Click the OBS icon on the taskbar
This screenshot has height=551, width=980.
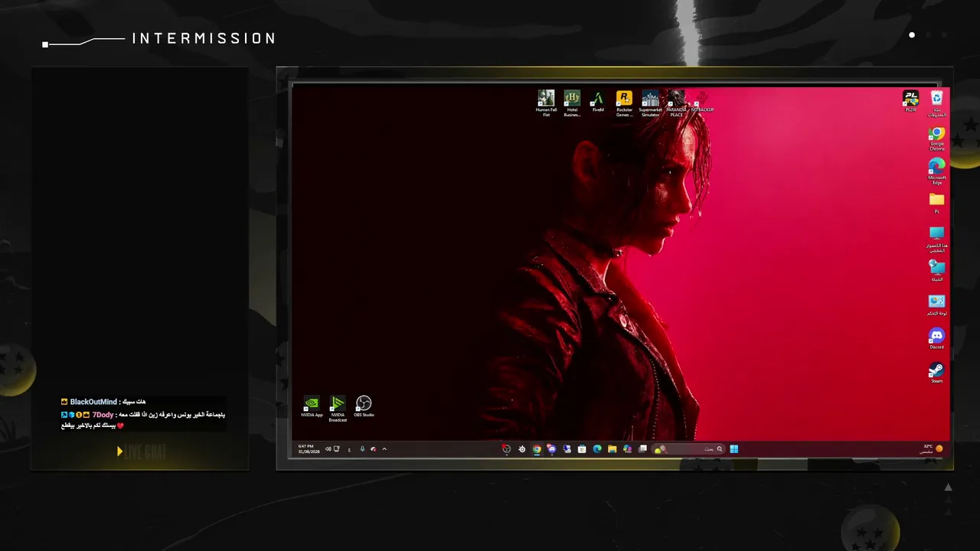point(506,449)
